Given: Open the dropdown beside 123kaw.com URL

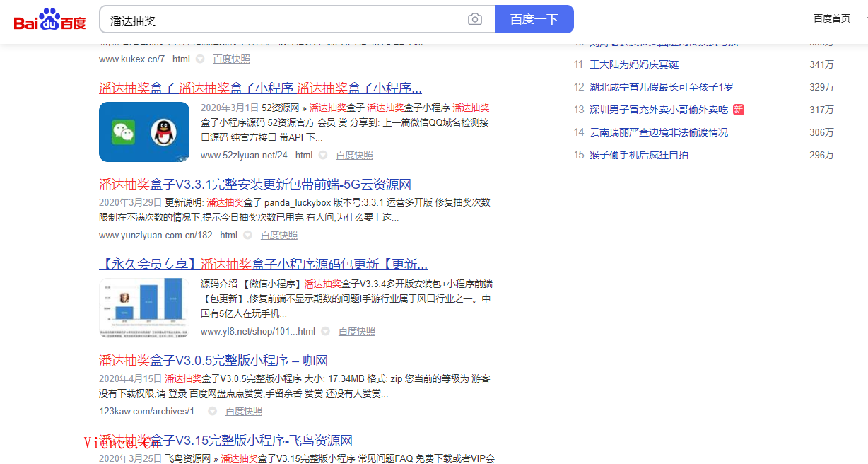Looking at the screenshot, I should (x=212, y=412).
